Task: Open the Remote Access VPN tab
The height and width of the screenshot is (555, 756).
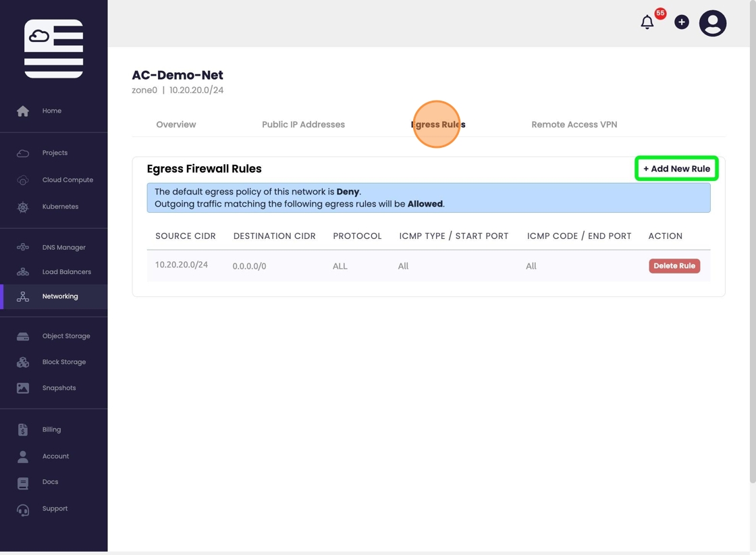Action: click(574, 125)
